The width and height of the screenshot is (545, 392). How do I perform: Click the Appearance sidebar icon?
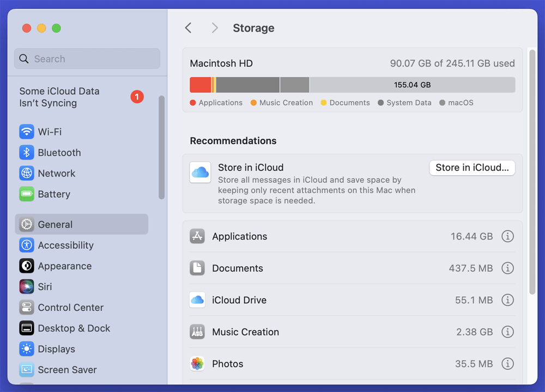26,266
